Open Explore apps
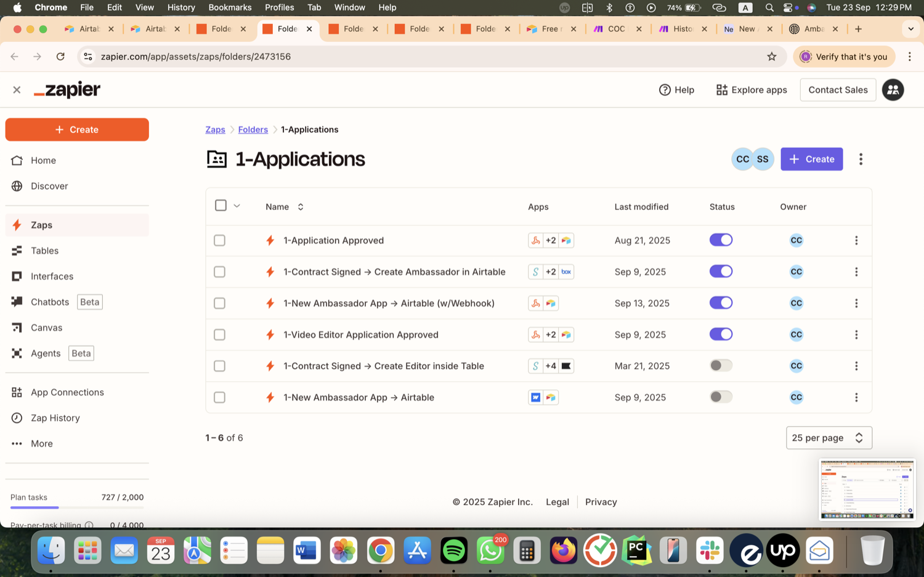 [752, 90]
